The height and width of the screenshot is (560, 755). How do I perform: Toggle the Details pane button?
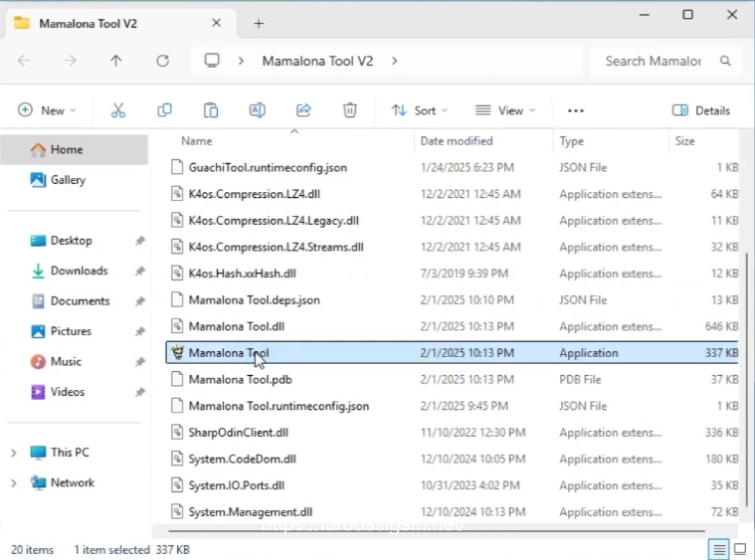pyautogui.click(x=701, y=110)
